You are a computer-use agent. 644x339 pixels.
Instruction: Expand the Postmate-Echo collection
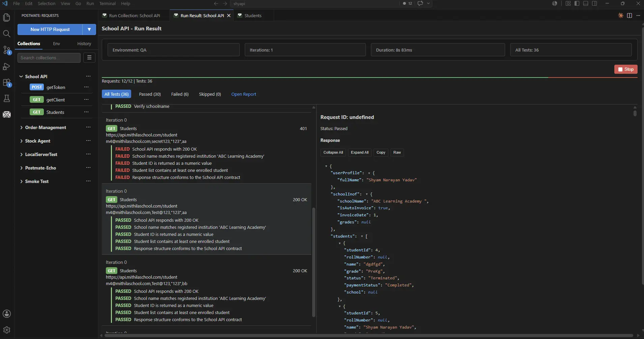[21, 168]
